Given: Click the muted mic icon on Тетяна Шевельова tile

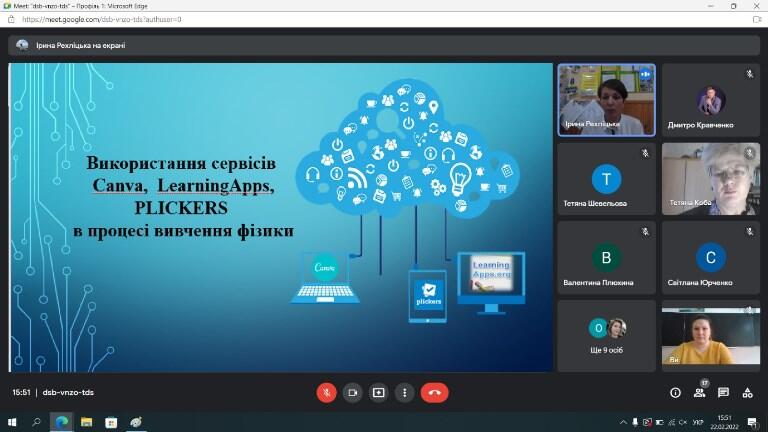Looking at the screenshot, I should point(645,153).
